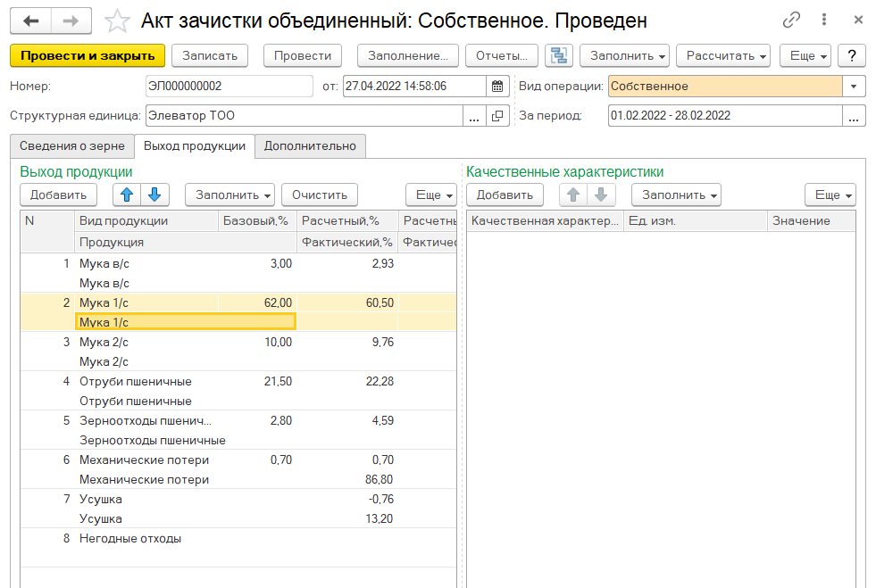Click Добавить in Качественные характеристики panel
The width and height of the screenshot is (876, 588).
click(505, 195)
